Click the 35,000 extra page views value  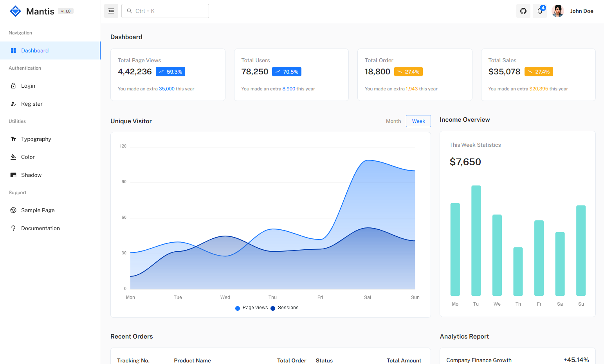coord(167,89)
